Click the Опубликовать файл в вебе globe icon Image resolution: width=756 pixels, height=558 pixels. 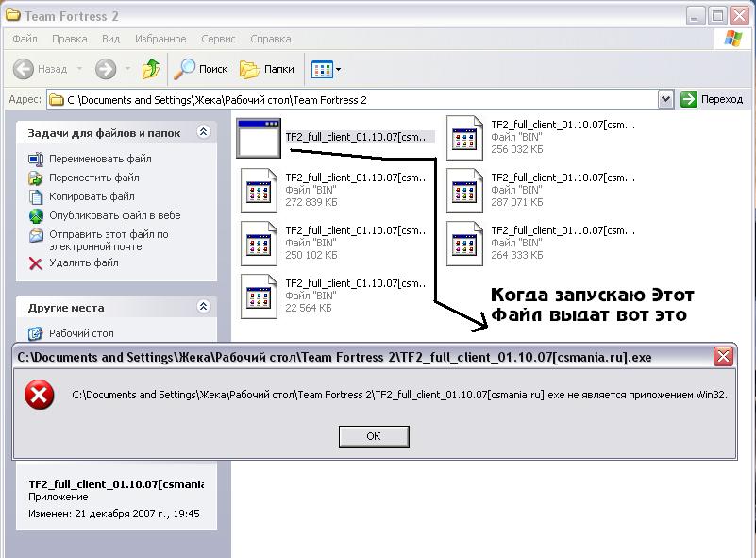point(36,216)
